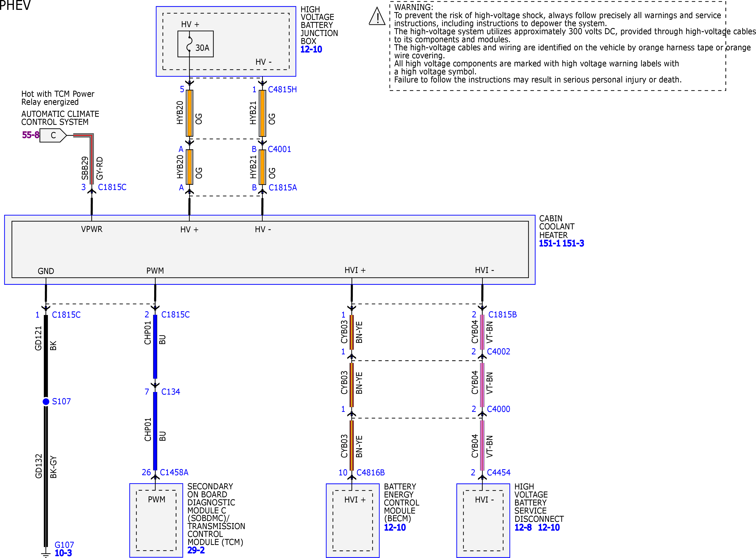The height and width of the screenshot is (558, 756).
Task: Follow the 151-3 page link
Action: pos(573,243)
